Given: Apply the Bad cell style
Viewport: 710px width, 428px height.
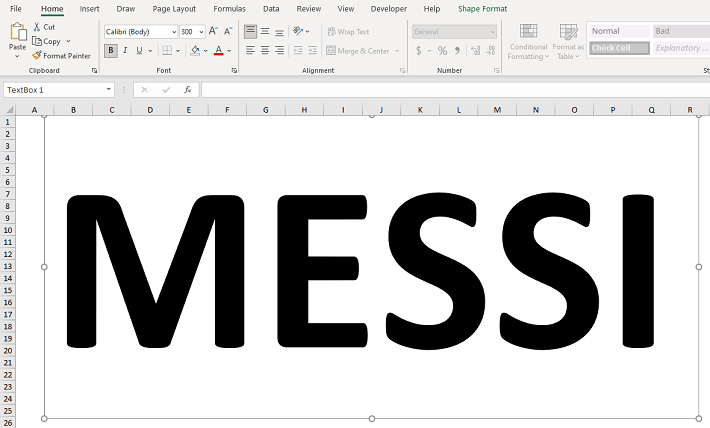Looking at the screenshot, I should tap(681, 31).
